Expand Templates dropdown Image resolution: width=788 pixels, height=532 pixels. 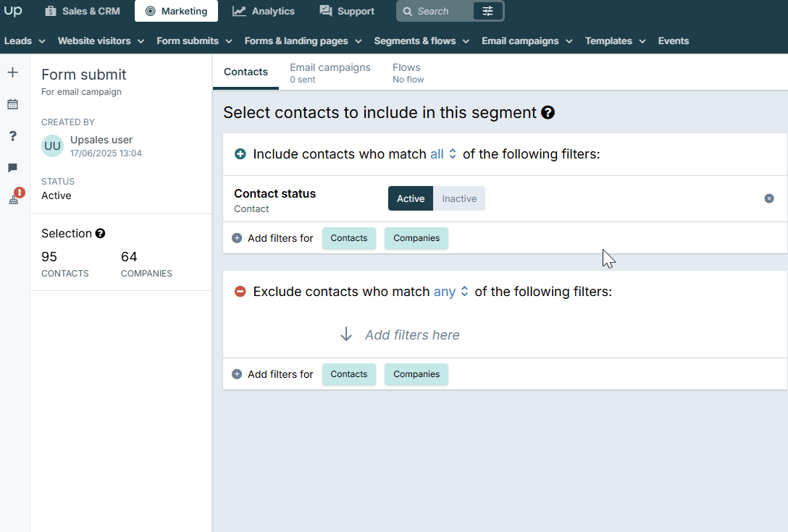615,41
